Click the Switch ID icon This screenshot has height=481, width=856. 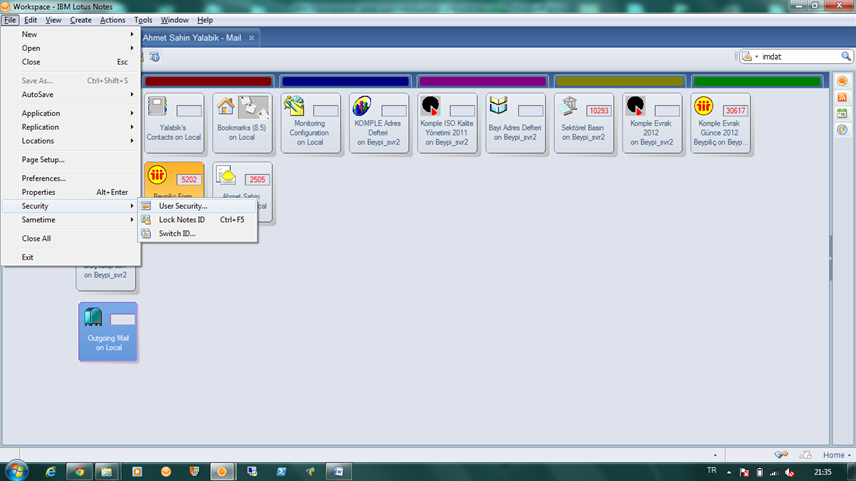[x=146, y=233]
